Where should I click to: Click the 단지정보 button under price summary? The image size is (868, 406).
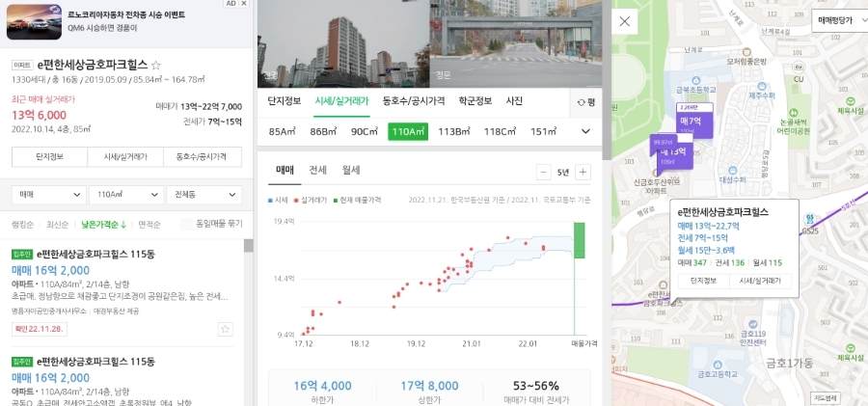49,157
